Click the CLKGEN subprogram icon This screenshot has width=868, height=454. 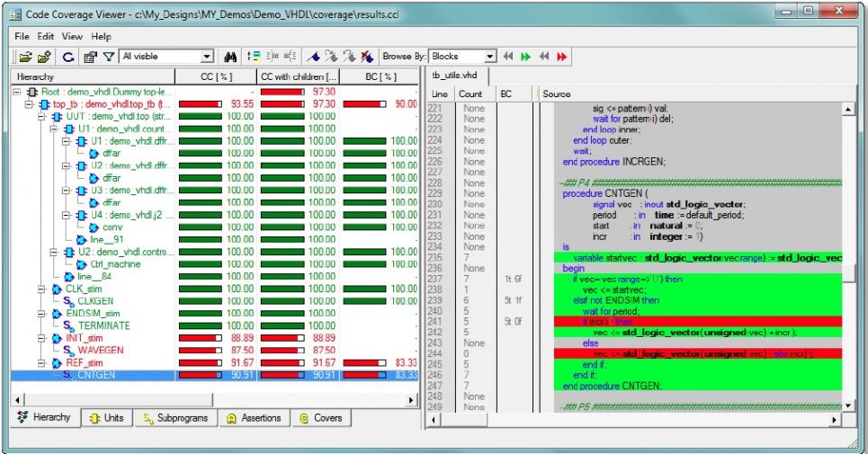68,301
